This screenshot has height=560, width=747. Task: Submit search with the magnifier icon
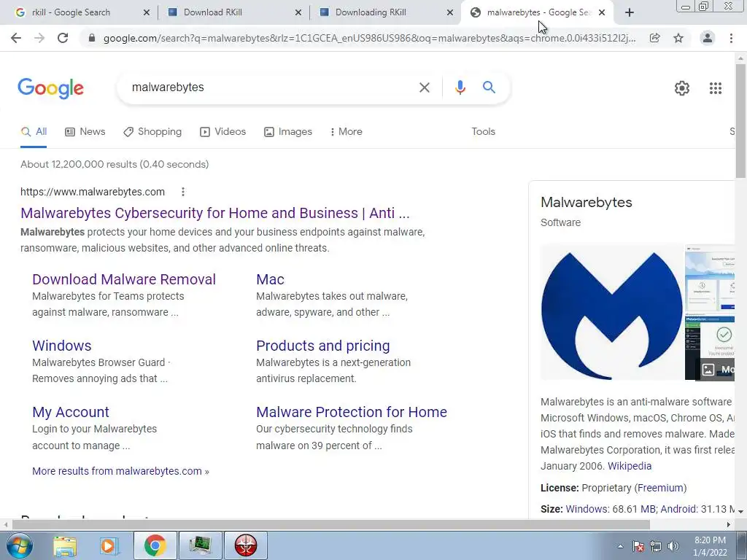click(x=489, y=87)
